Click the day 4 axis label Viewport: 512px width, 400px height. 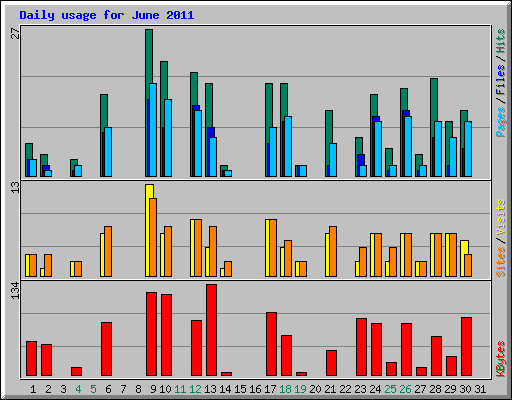[78, 389]
